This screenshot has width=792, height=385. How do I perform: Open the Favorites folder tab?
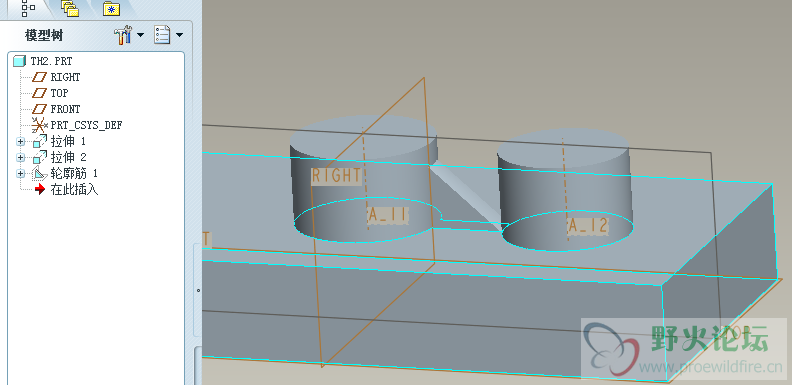click(111, 8)
